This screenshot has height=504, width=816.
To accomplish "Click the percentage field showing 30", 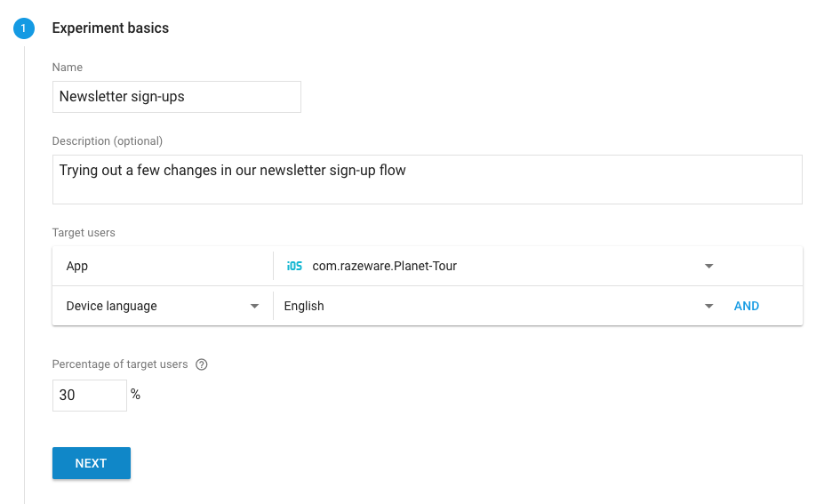I will coord(89,396).
